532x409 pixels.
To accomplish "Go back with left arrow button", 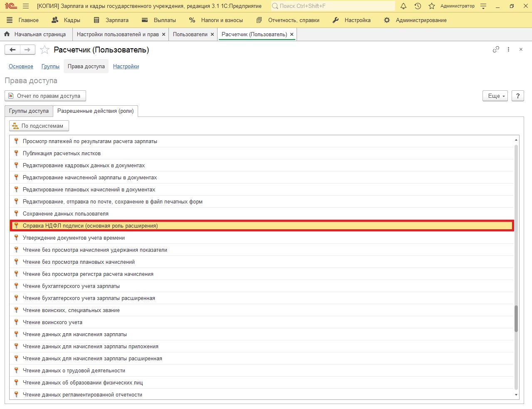I will 12,50.
